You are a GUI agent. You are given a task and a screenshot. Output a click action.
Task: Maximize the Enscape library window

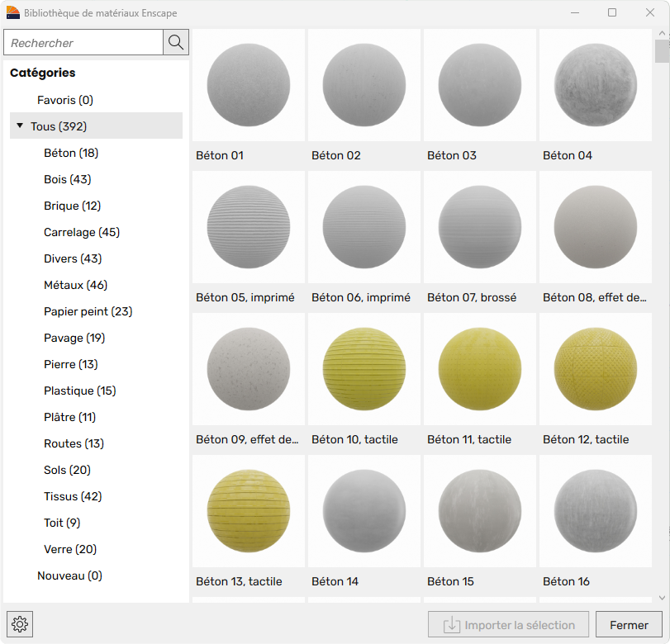coord(612,12)
